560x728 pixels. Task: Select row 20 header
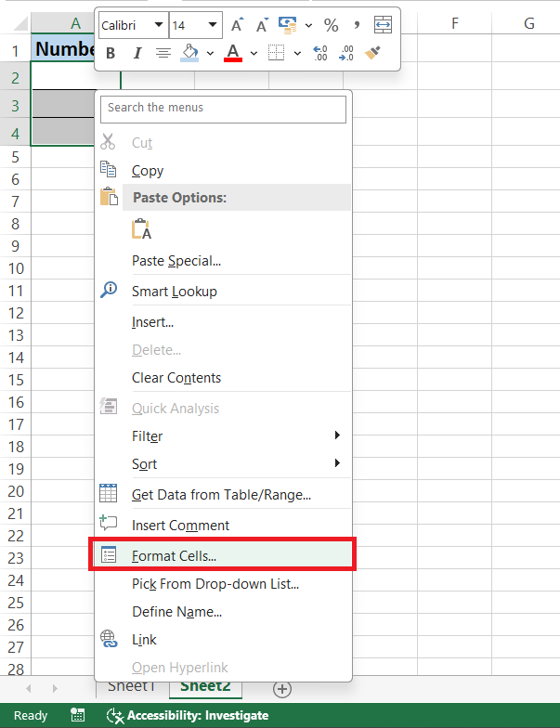(x=15, y=491)
